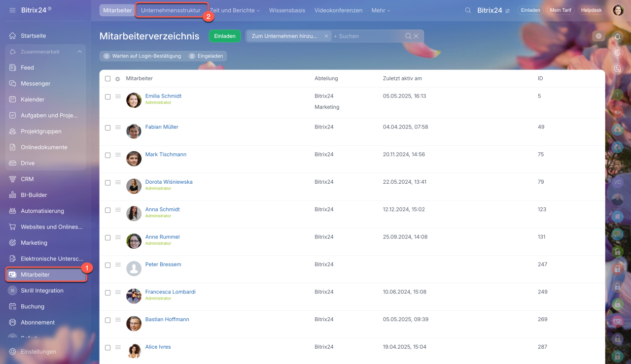This screenshot has width=631, height=364.
Task: Click the Kalender icon in the sidebar
Action: 13,99
